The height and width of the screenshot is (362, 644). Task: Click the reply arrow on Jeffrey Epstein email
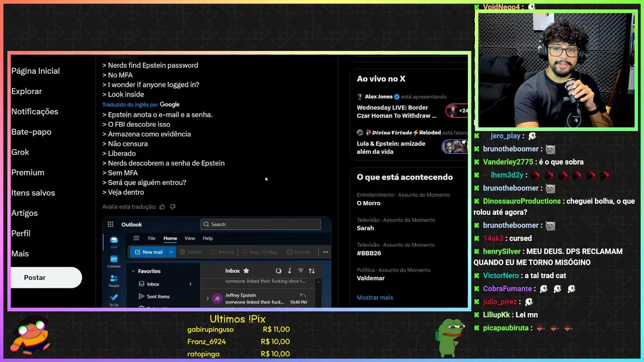tap(303, 295)
